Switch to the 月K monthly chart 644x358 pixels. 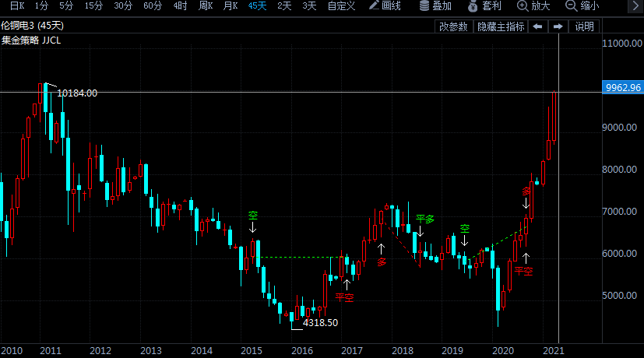pyautogui.click(x=231, y=5)
